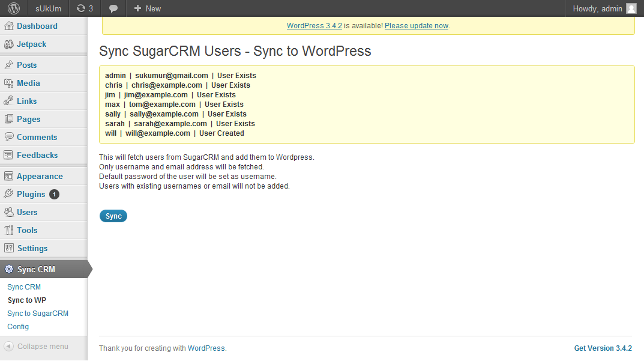The width and height of the screenshot is (644, 361).
Task: Open the Config submenu link
Action: tap(18, 327)
